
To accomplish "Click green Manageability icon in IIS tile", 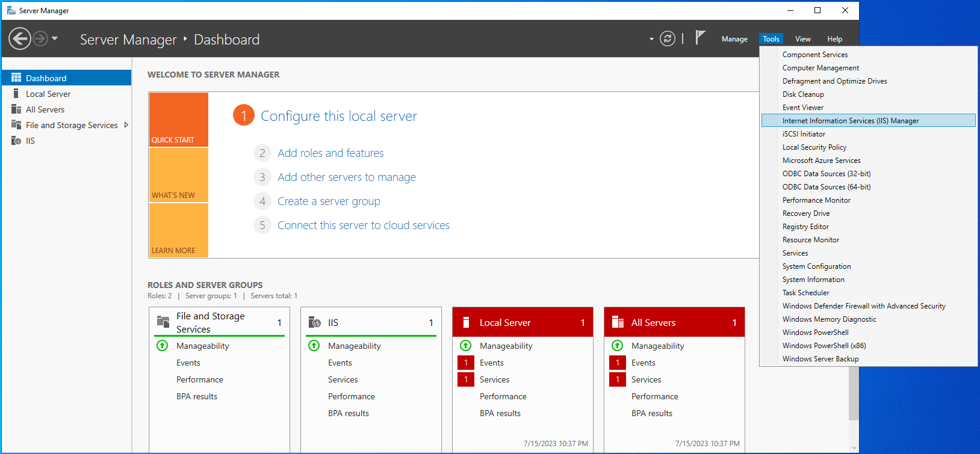I will pyautogui.click(x=314, y=346).
